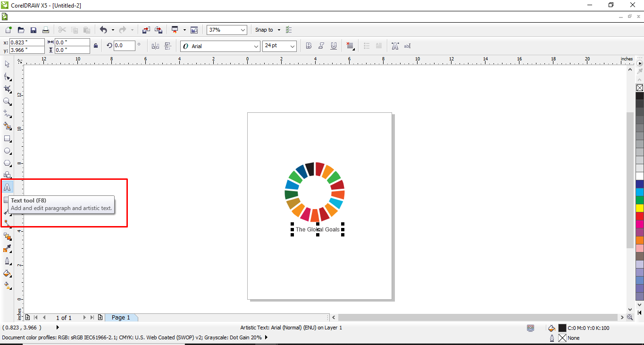Open an existing file
Viewport: 644px width, 345px height.
[21, 30]
